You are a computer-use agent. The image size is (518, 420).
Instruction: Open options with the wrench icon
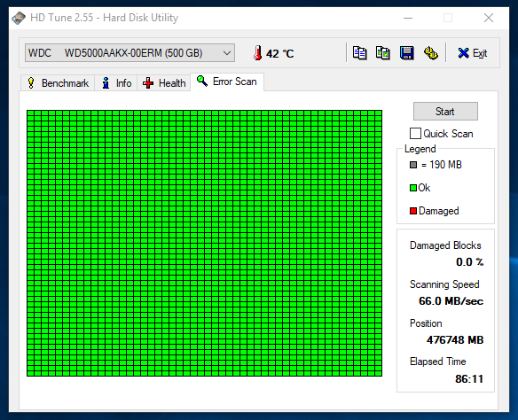[x=430, y=53]
